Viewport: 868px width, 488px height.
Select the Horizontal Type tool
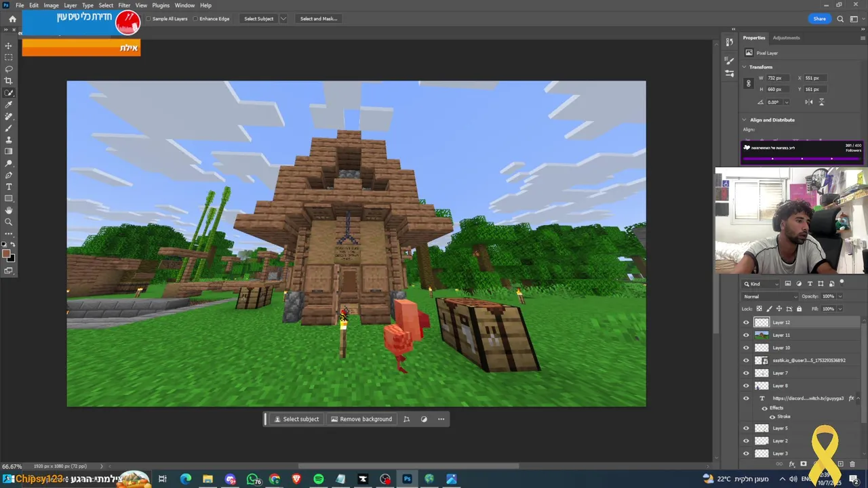[x=9, y=186]
